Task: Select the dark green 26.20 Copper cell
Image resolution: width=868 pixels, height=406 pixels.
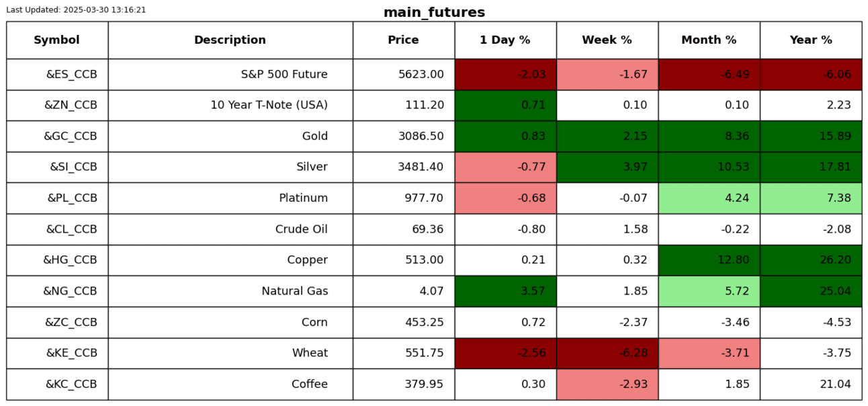Action: 811,260
